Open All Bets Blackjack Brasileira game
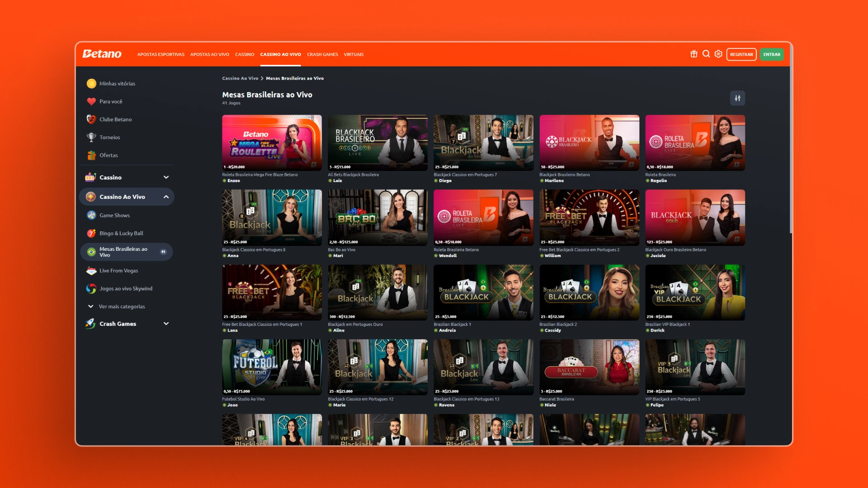Screen dimensions: 868x488 coord(377,143)
